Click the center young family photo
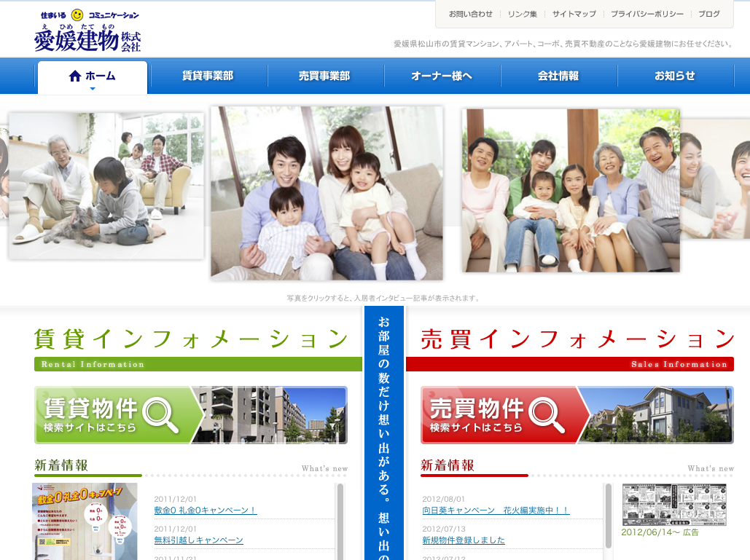 pos(327,193)
